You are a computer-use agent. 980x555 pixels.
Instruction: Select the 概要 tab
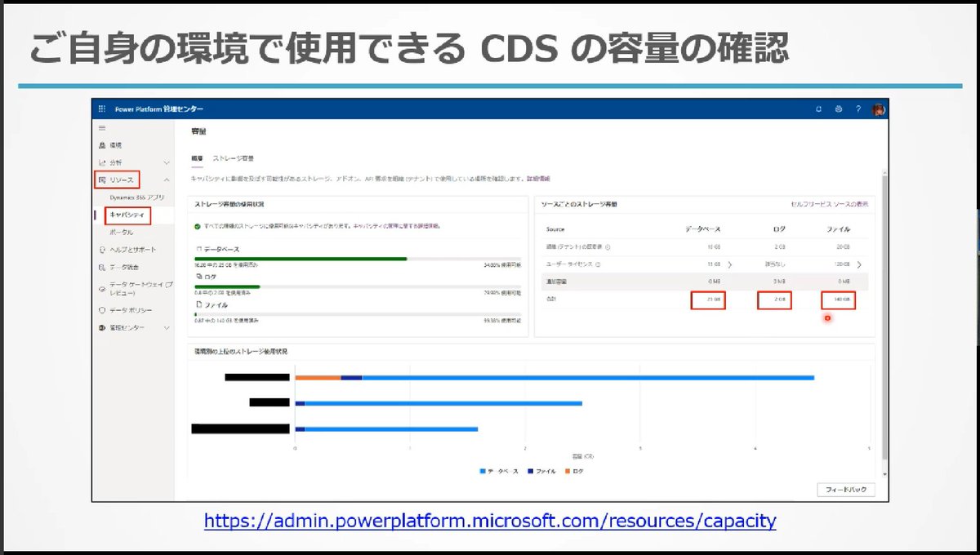click(x=197, y=158)
